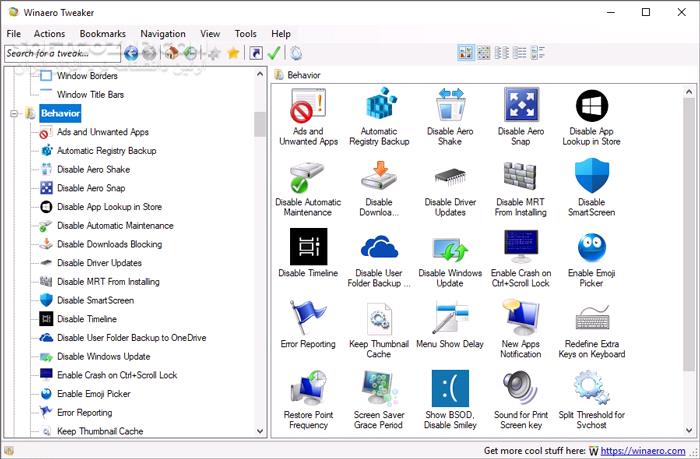
Task: Click the yellow star bookmarks icon
Action: click(233, 53)
